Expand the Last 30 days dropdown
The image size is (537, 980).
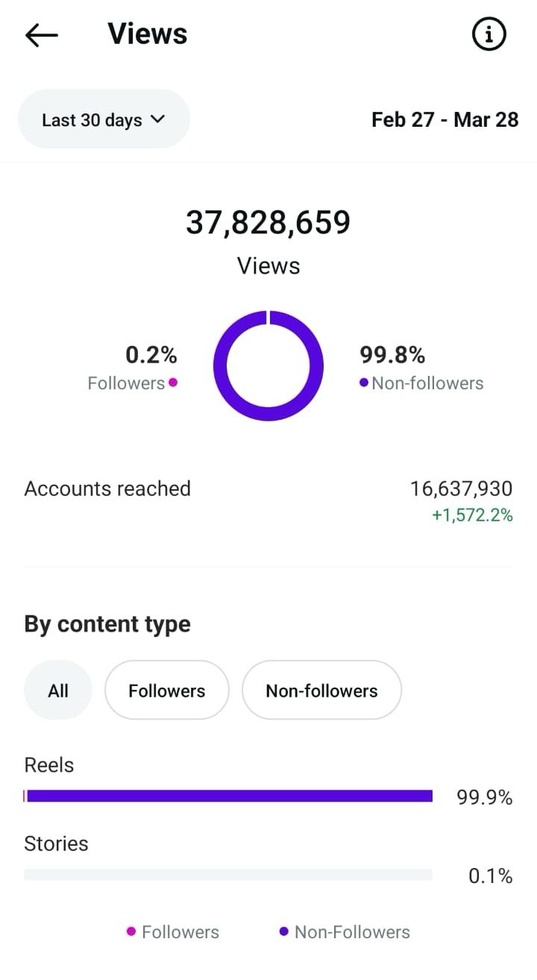(104, 119)
